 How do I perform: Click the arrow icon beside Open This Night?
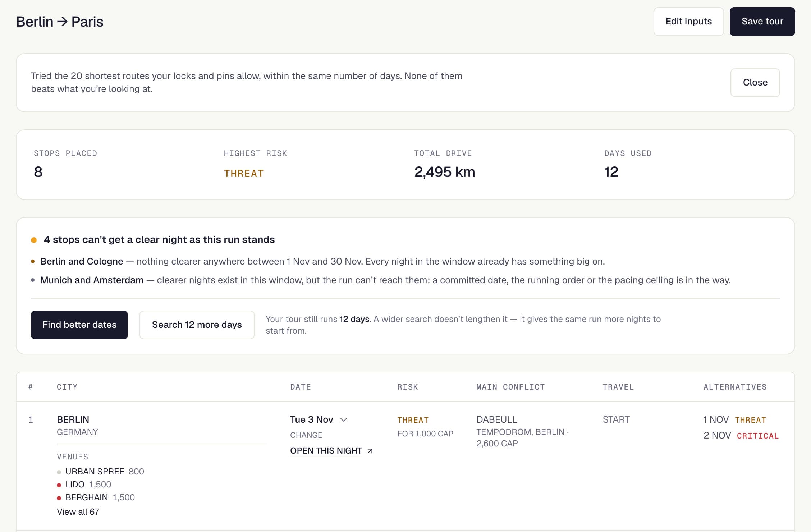[x=370, y=451]
